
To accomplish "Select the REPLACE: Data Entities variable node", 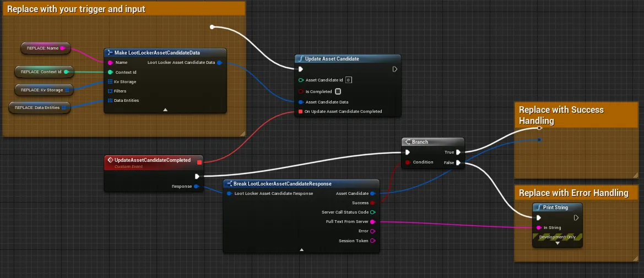I will (x=40, y=107).
